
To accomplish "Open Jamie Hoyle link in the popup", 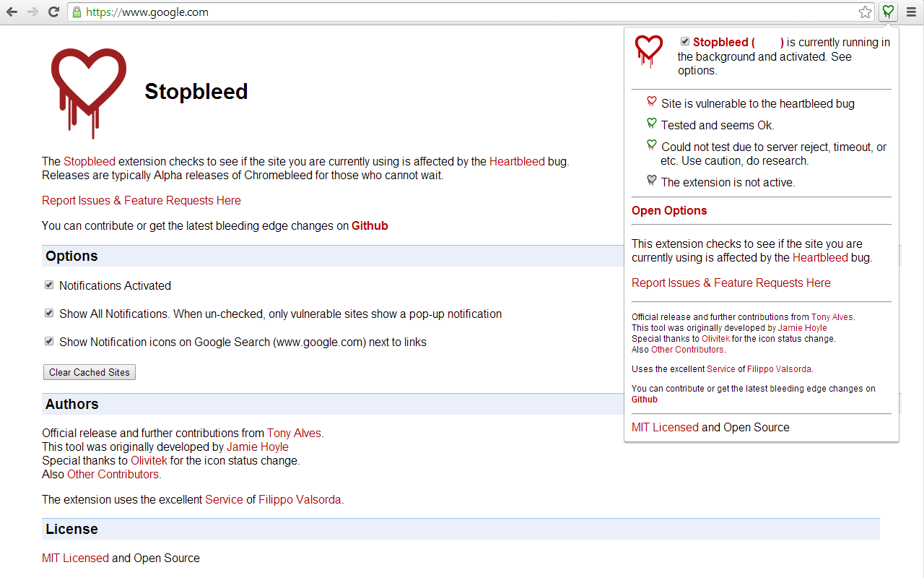I will (x=803, y=328).
